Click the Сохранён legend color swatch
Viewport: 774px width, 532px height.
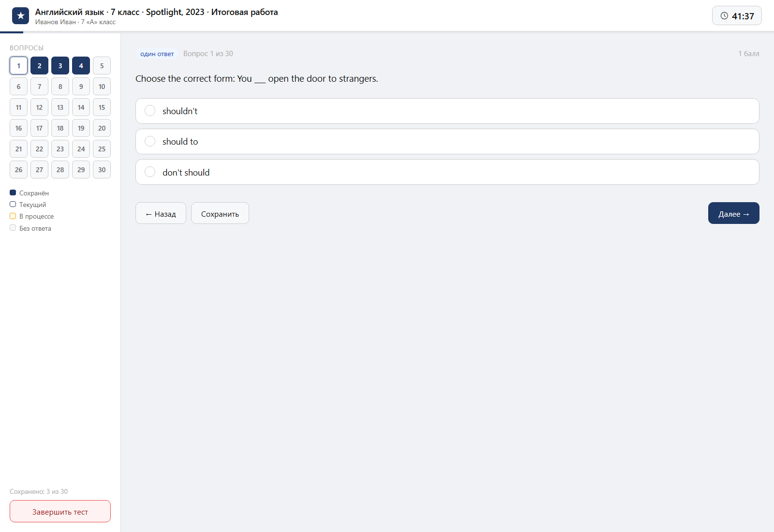13,192
